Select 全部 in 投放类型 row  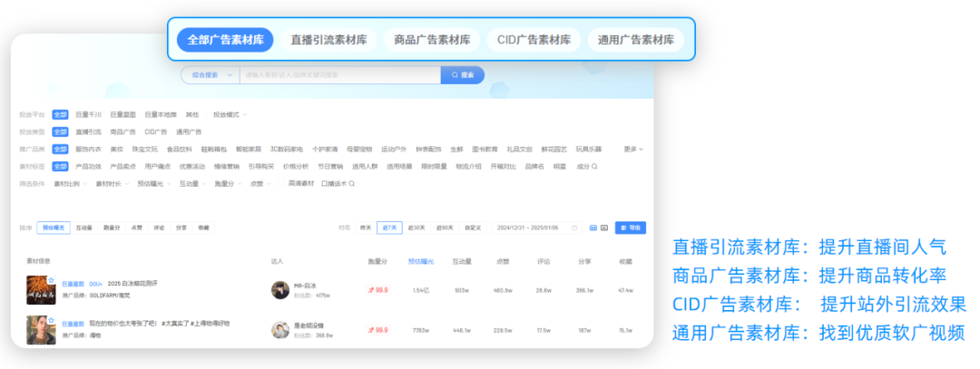coord(60,132)
